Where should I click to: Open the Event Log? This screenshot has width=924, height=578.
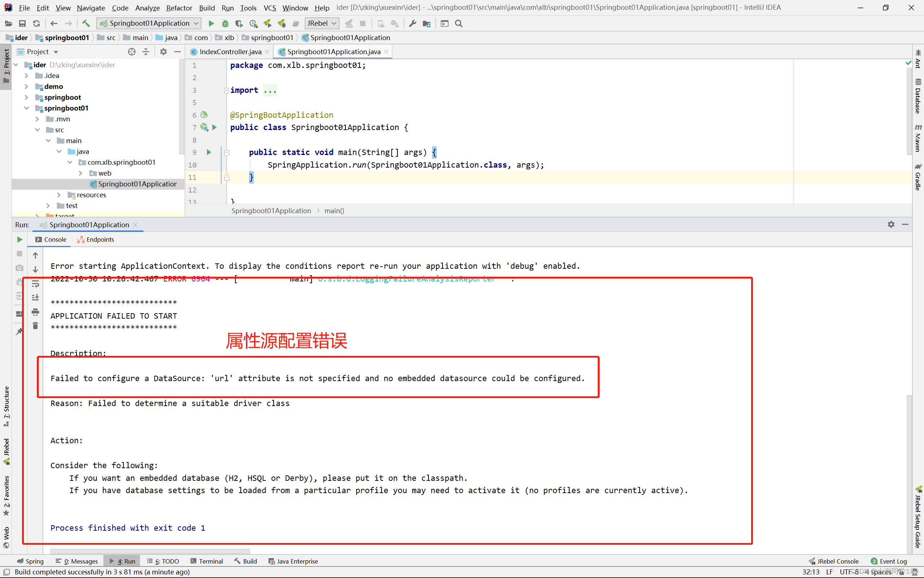[889, 561]
